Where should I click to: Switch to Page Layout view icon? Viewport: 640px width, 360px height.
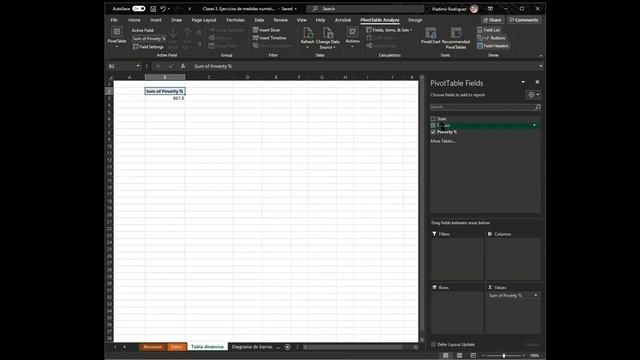[459, 356]
